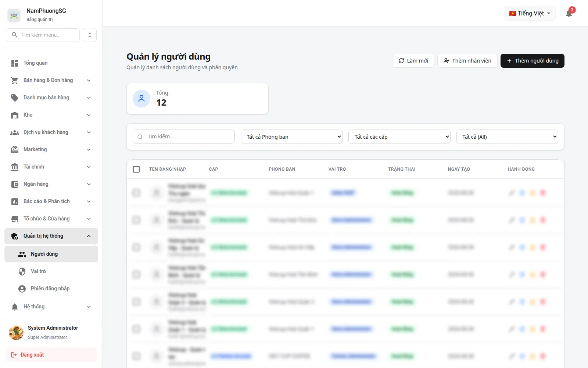
Task: Click the NamPhuongSG logo
Action: pyautogui.click(x=14, y=15)
